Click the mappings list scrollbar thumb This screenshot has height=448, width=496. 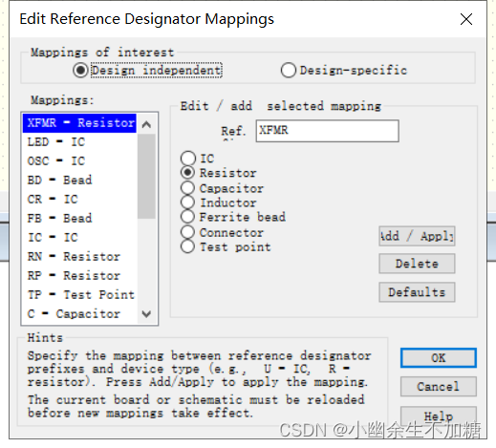146,177
